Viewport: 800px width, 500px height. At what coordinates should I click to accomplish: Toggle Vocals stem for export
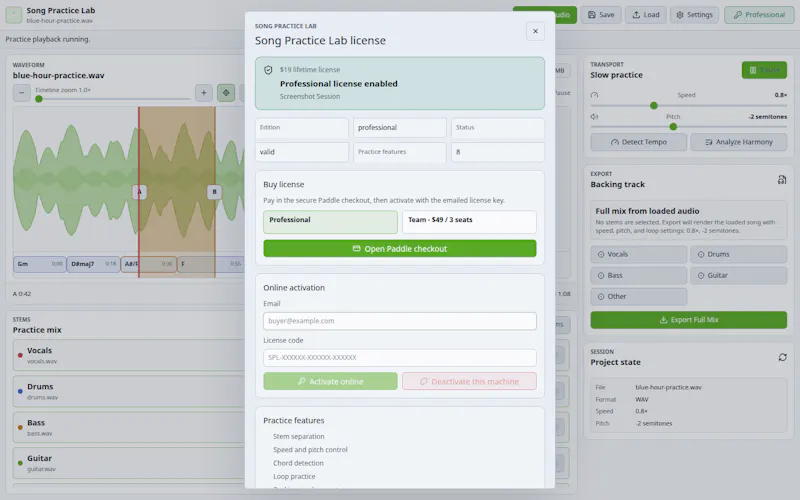pos(638,254)
